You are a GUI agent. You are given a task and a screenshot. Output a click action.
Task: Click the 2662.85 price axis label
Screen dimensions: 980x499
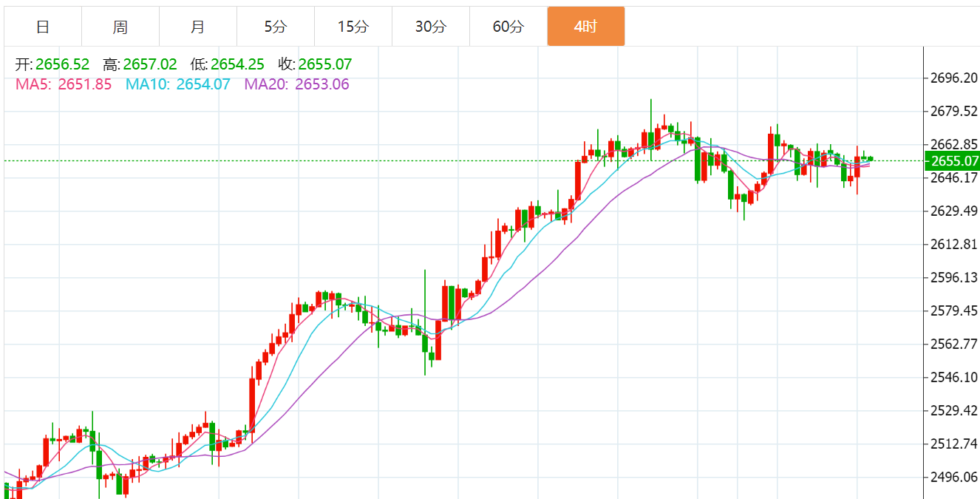(x=954, y=144)
